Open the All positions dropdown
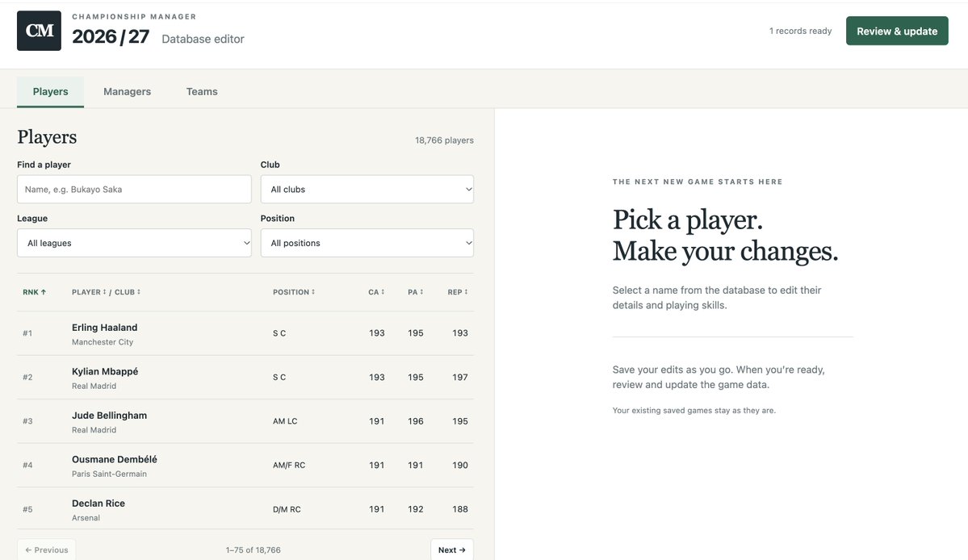 pos(367,243)
